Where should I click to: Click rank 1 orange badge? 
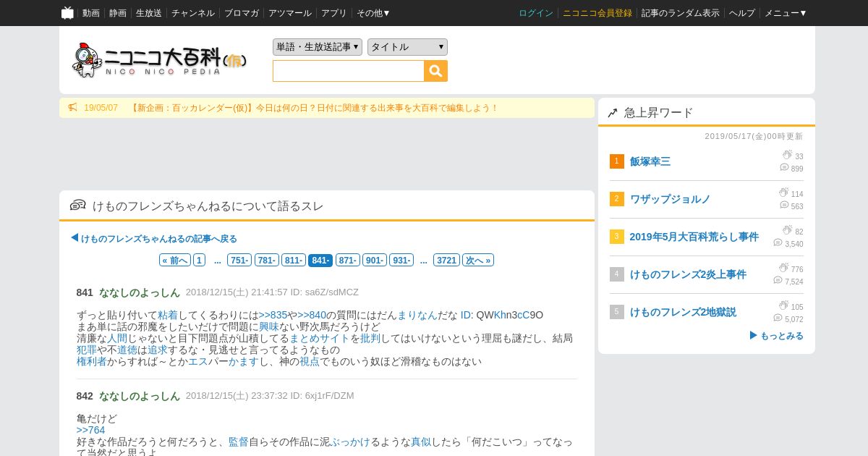coord(616,161)
